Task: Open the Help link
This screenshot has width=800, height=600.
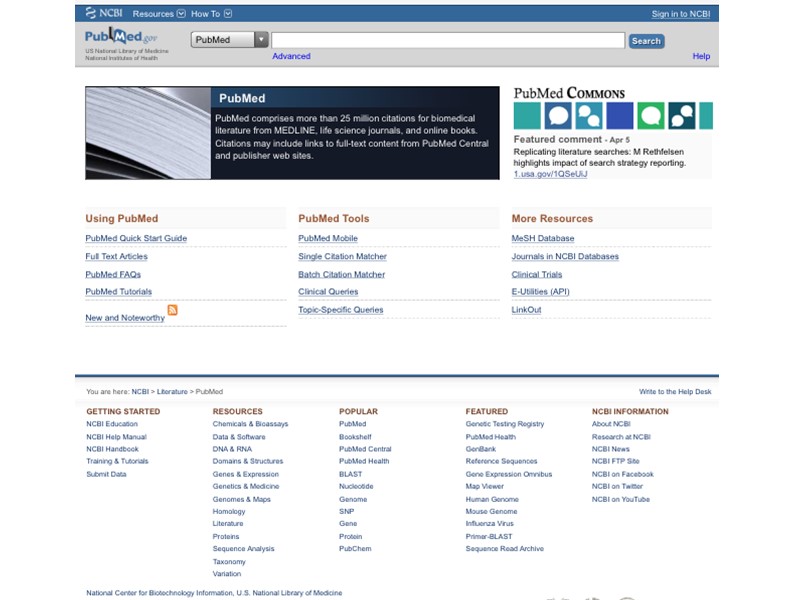Action: pos(701,56)
